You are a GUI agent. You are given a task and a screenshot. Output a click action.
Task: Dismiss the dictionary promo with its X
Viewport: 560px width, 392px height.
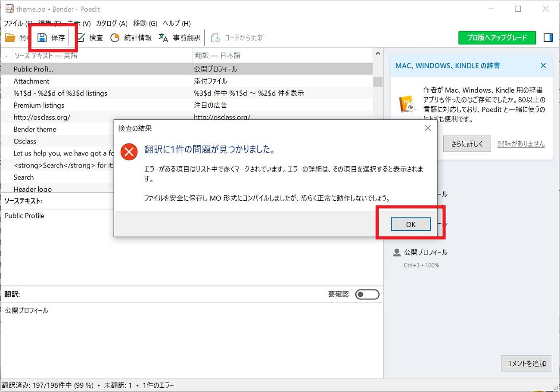click(543, 66)
